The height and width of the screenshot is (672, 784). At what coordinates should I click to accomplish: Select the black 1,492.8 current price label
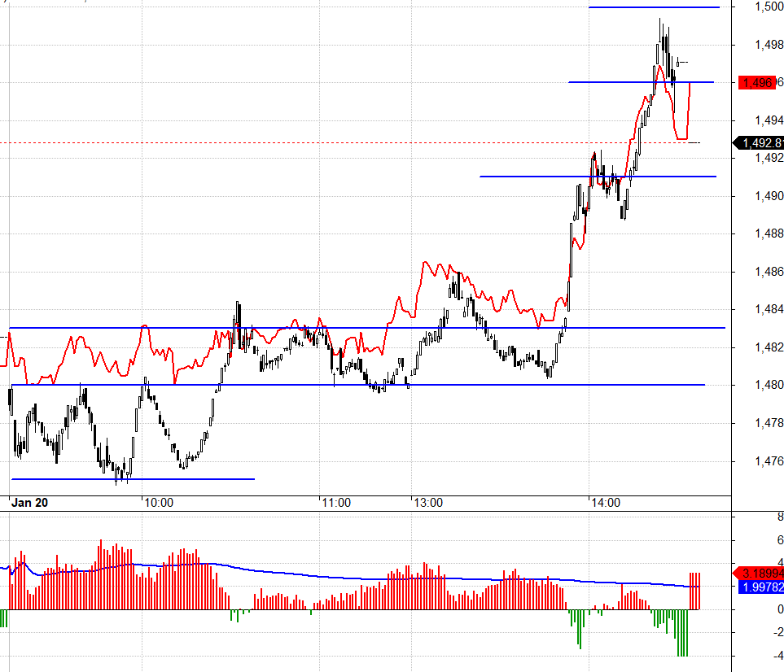pos(759,143)
